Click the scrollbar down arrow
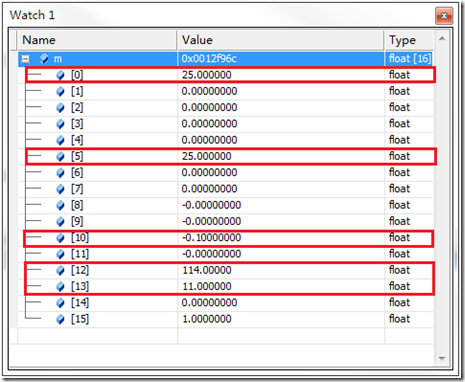Viewport: 465px width, 382px height. click(442, 359)
